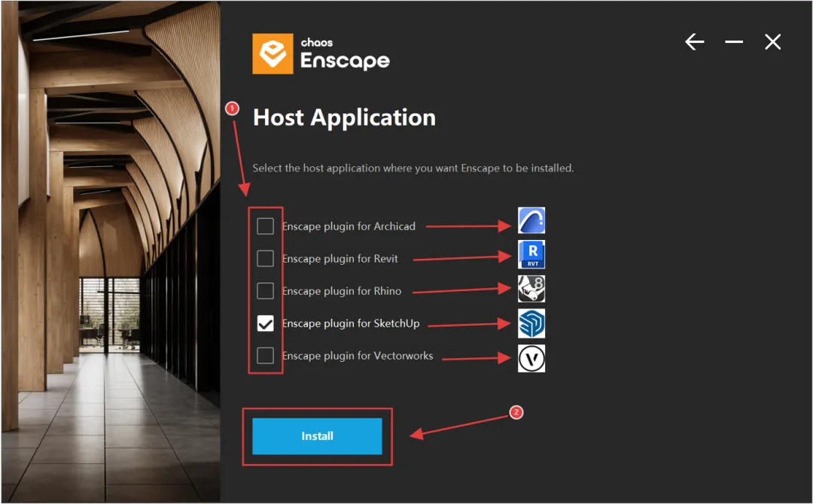Uncheck the Enscape plugin for SketchUp checkbox

coord(265,323)
